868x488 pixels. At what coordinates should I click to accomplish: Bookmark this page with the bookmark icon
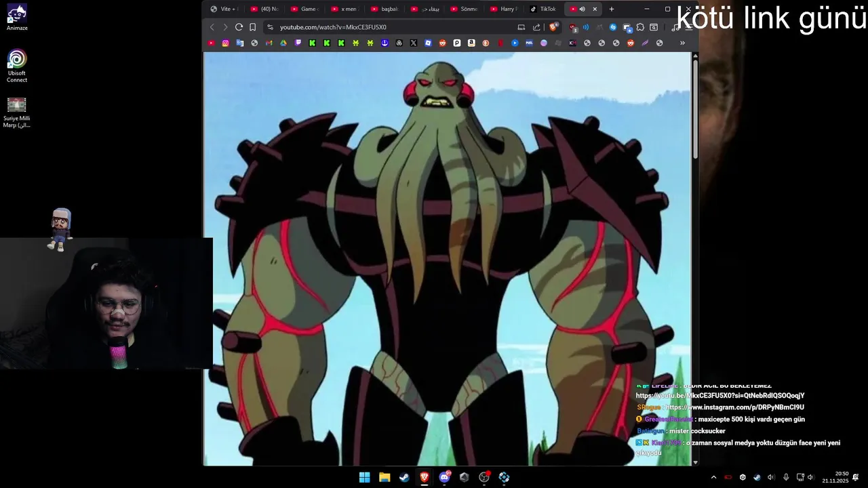pyautogui.click(x=252, y=27)
